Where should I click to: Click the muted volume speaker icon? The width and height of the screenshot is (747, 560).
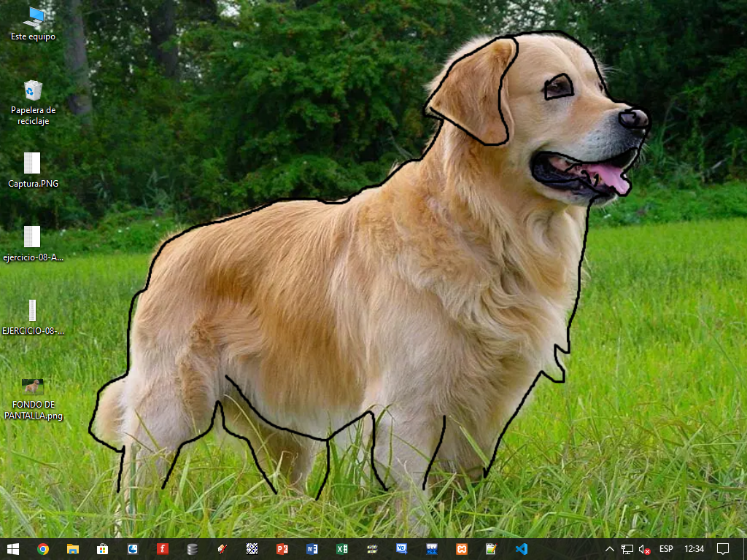coord(644,549)
